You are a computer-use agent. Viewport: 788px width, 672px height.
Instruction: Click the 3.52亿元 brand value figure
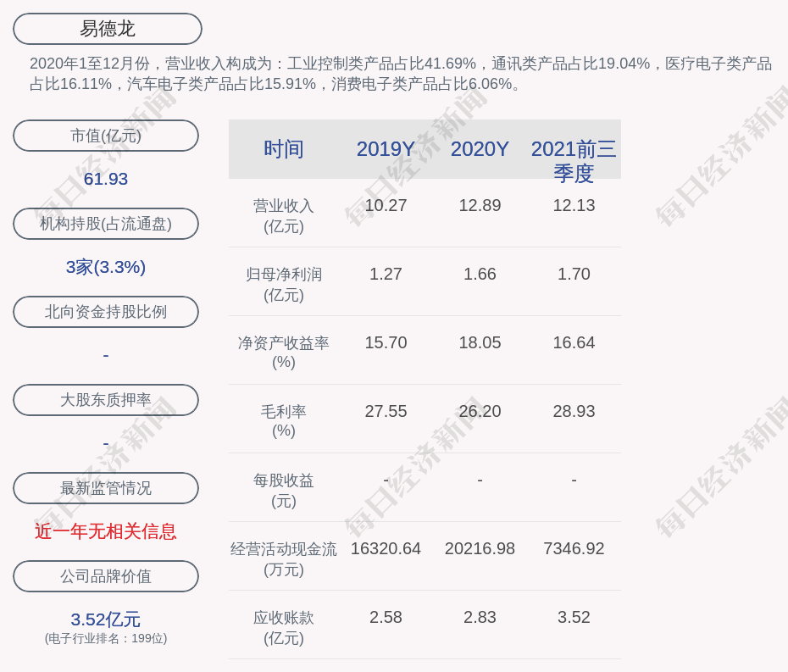point(106,619)
